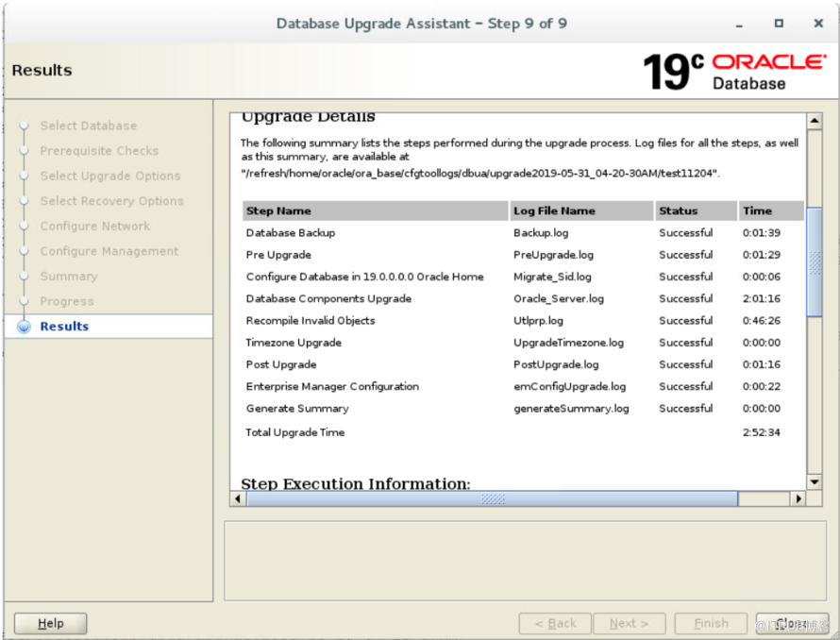Click vertical scrollbar up arrow
Screen dimensions: 840x640
pyautogui.click(x=814, y=121)
